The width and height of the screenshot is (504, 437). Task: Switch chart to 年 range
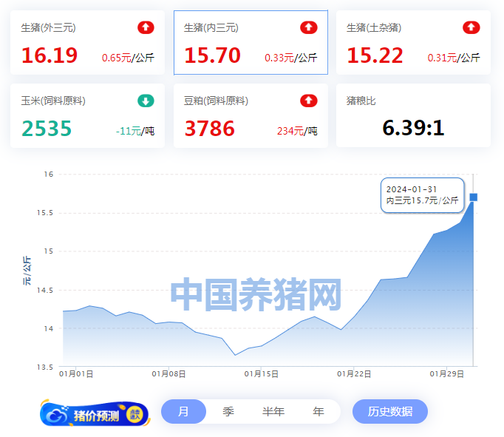pos(319,412)
